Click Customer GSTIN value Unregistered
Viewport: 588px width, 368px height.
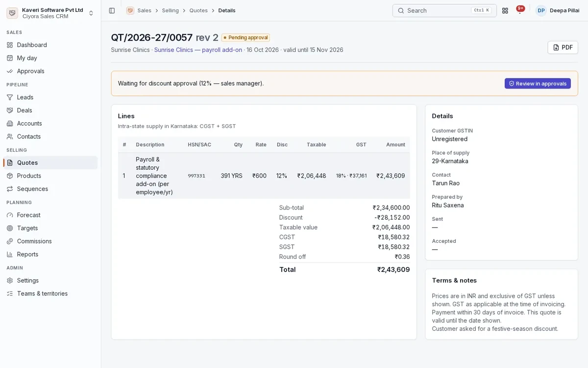coord(449,139)
